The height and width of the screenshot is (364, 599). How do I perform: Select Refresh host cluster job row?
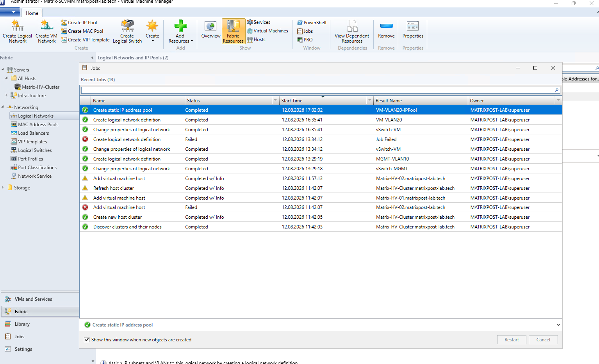click(321, 188)
